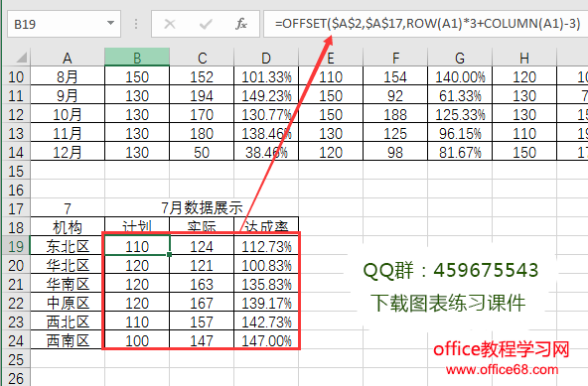Select the active cell B19 with 110
The image size is (588, 386).
pyautogui.click(x=137, y=246)
